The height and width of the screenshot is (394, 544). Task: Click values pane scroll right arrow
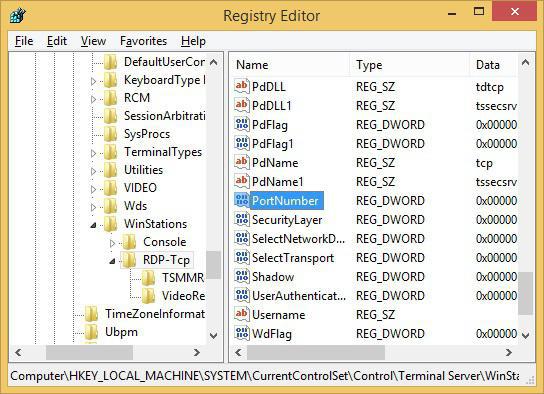[x=509, y=352]
